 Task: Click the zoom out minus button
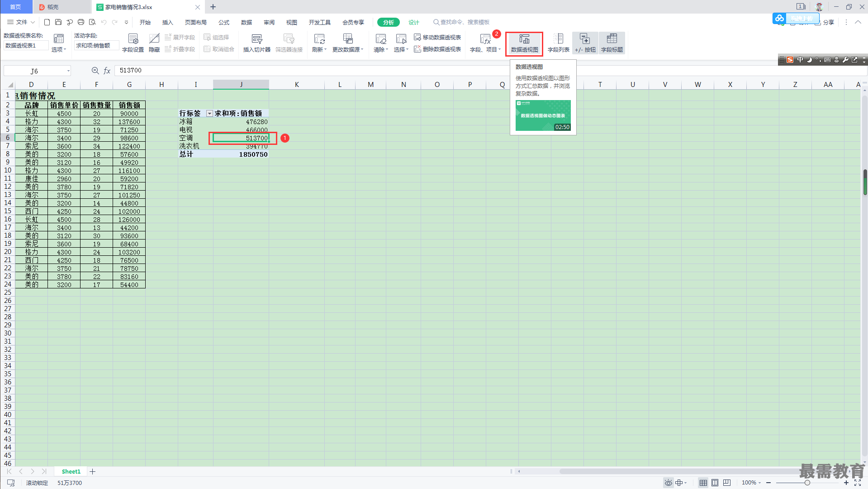click(768, 483)
